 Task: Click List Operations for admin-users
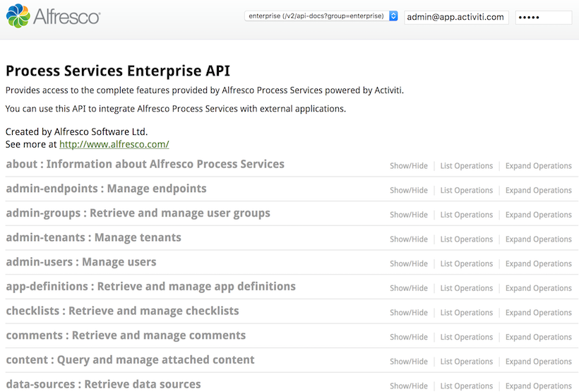click(x=466, y=263)
